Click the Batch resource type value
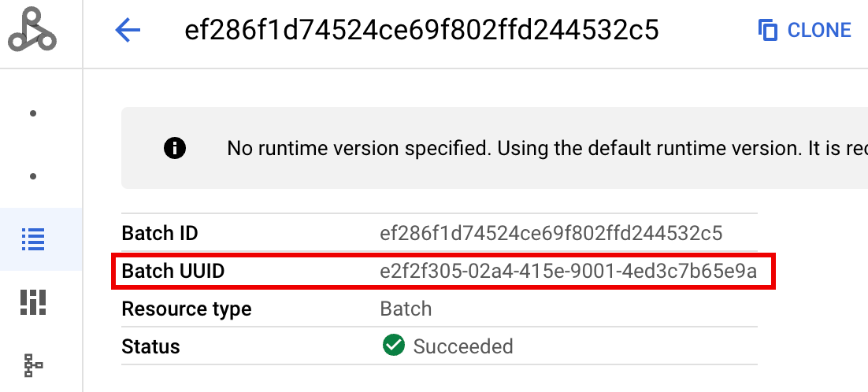The height and width of the screenshot is (392, 868). click(x=406, y=309)
